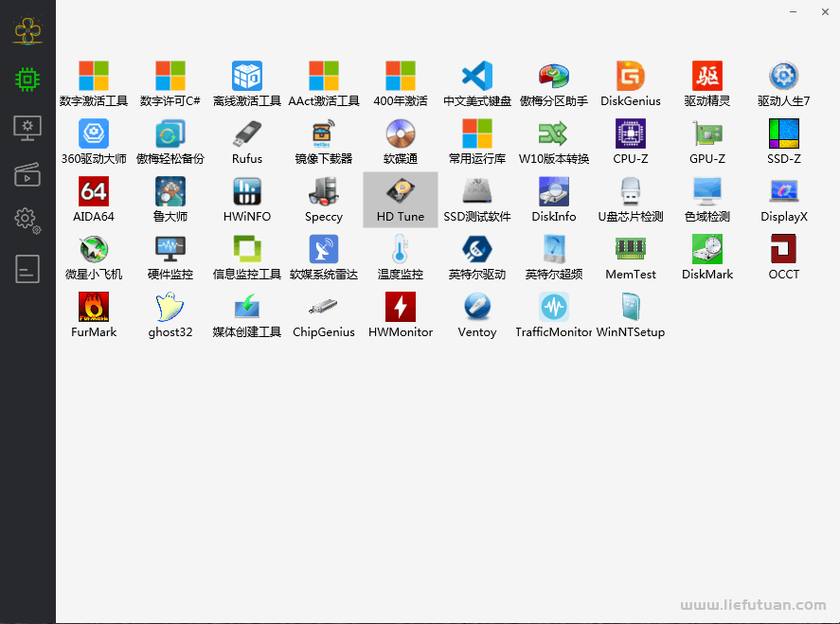Screen dimensions: 840x624
Task: Open the document-page sidebar tab
Action: 27,268
